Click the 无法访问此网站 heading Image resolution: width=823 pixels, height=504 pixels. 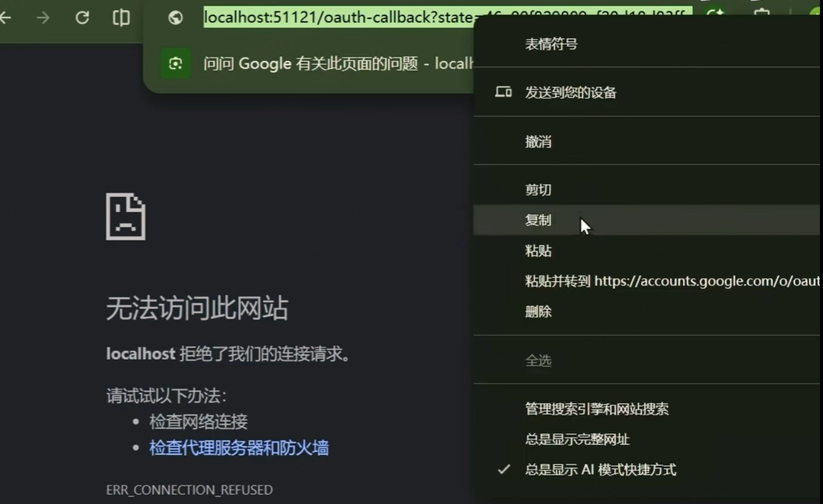197,308
